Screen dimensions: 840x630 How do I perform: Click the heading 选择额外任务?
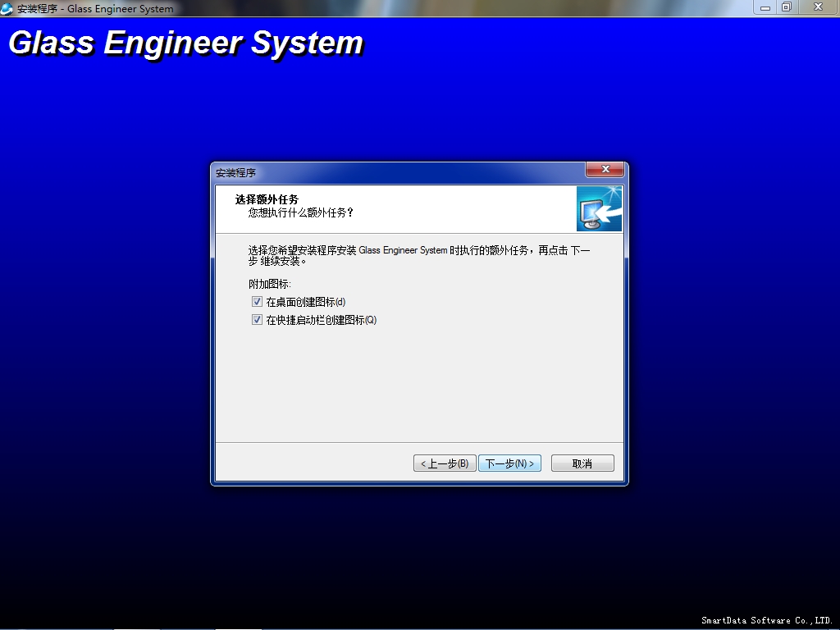coord(267,199)
